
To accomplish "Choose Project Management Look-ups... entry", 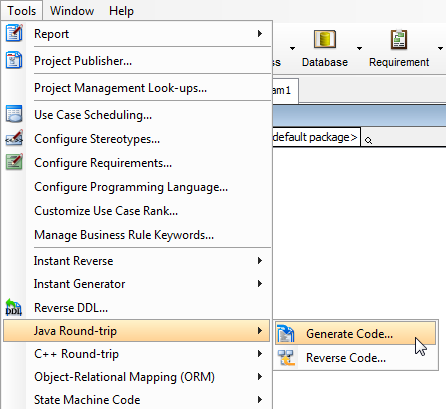I will pos(136,88).
